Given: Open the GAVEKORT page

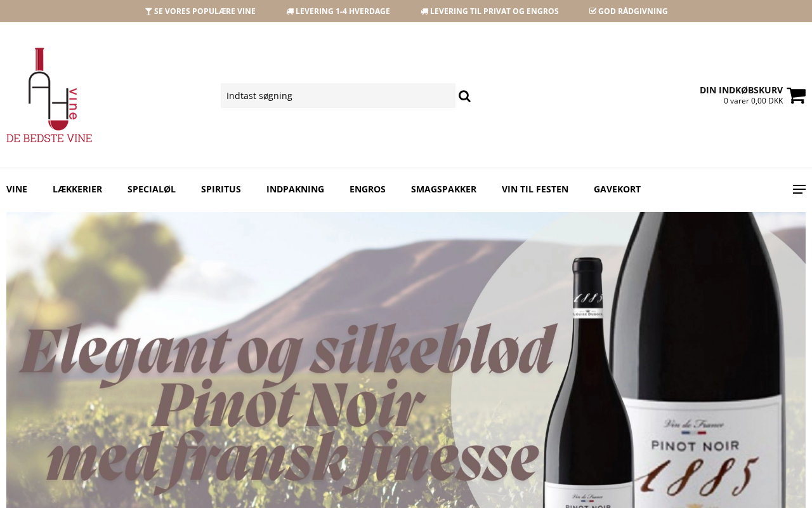Looking at the screenshot, I should pyautogui.click(x=617, y=189).
